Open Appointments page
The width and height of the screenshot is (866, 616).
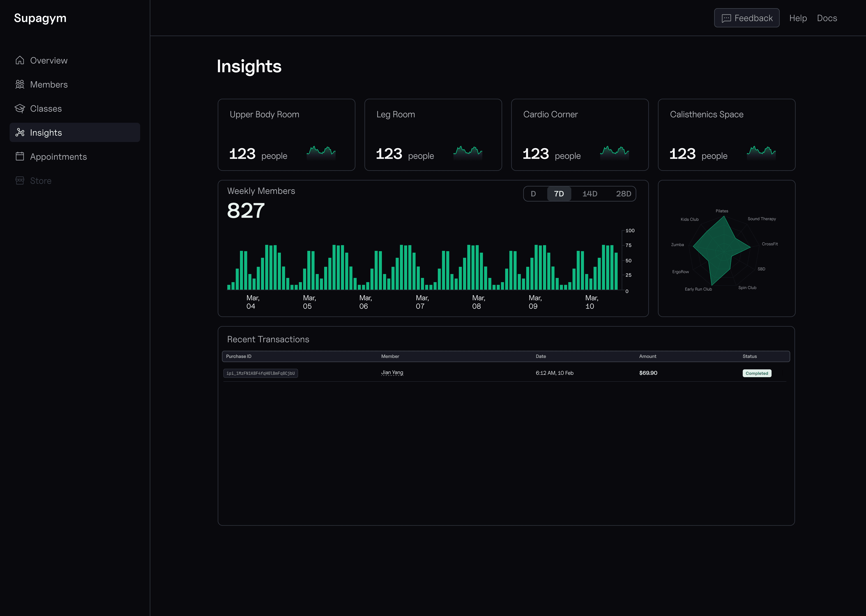tap(75, 156)
